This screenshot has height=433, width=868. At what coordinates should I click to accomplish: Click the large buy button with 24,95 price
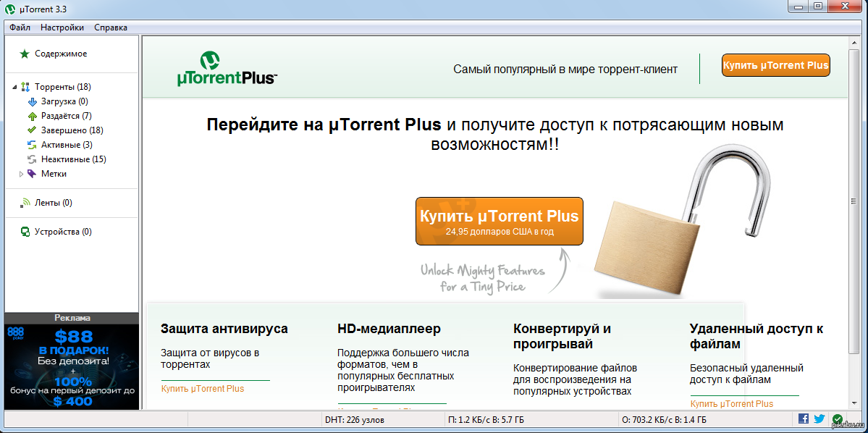500,221
